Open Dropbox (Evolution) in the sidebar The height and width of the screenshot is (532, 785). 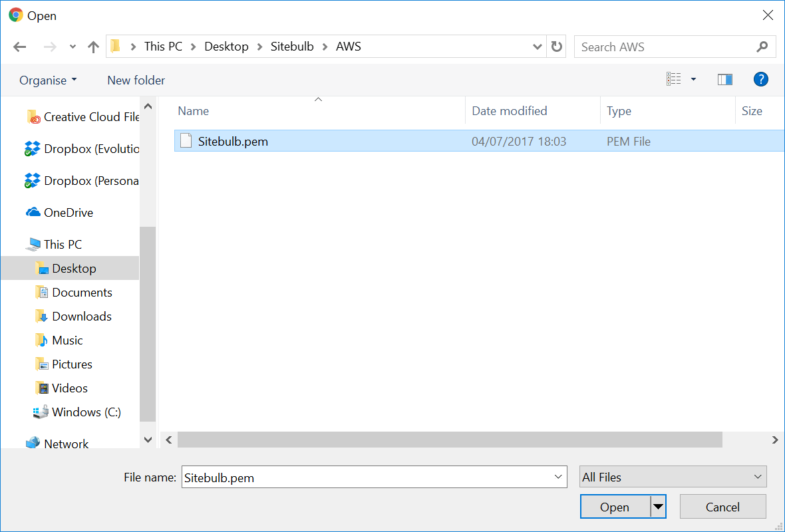tap(82, 149)
